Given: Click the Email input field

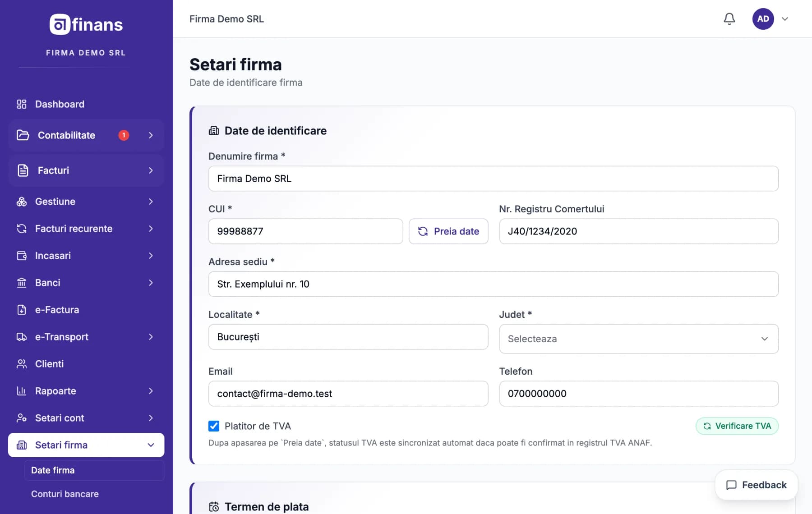Looking at the screenshot, I should [348, 394].
